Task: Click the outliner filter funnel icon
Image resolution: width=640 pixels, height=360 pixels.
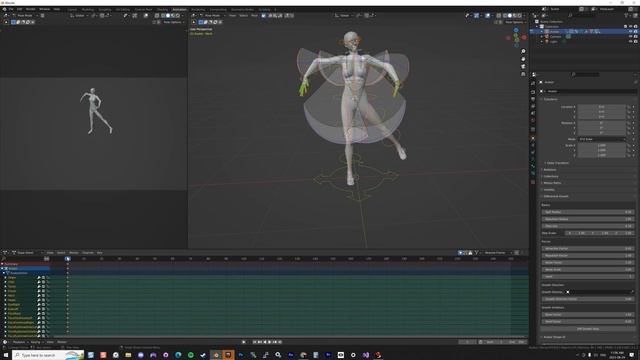Action: click(x=626, y=16)
